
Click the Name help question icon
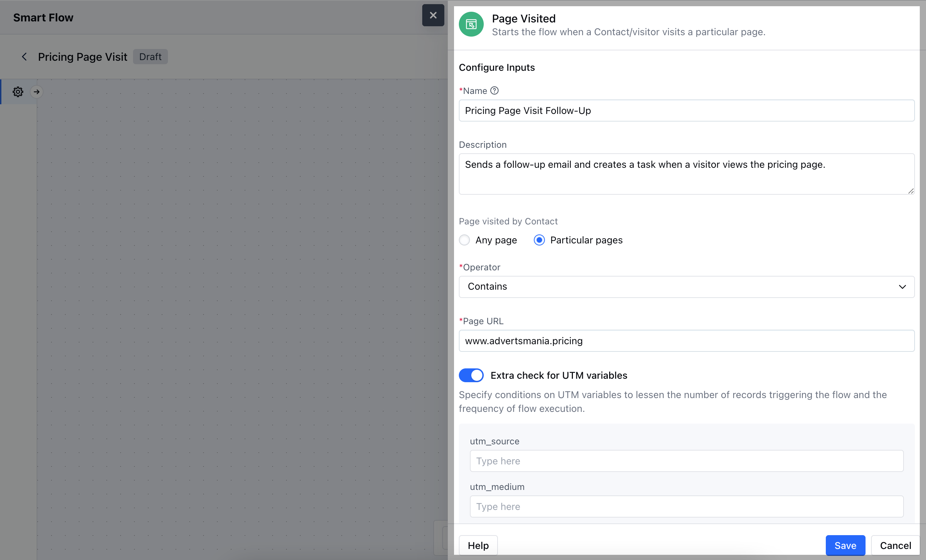(494, 90)
